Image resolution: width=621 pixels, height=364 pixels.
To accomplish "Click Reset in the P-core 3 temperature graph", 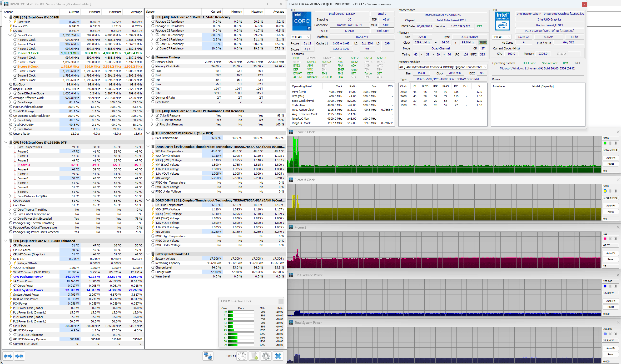I will coord(610,259).
